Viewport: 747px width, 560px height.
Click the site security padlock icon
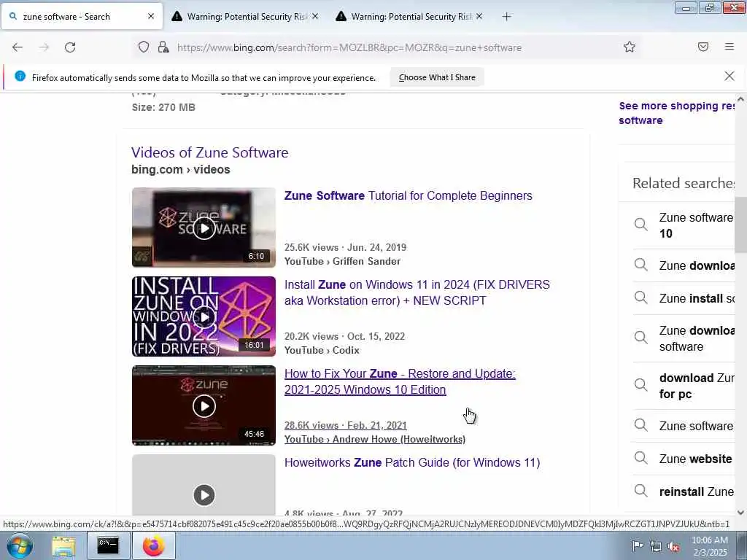click(163, 47)
